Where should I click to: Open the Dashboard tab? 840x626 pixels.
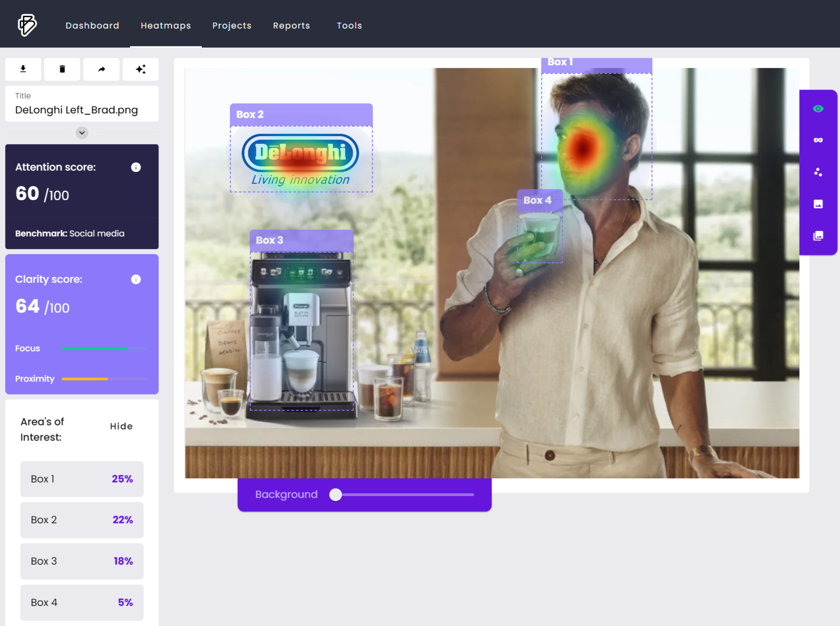92,25
